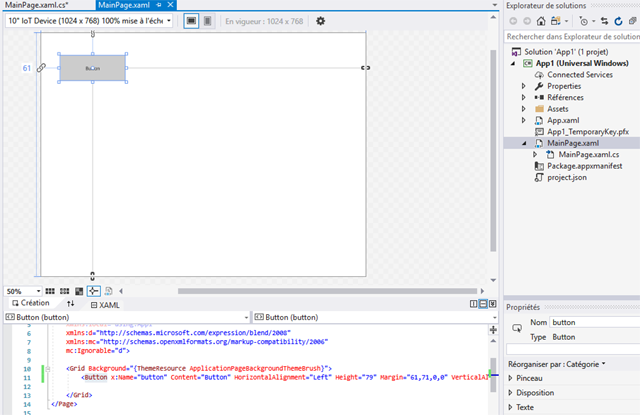
Task: Switch designer to portrait orientation
Action: click(207, 21)
